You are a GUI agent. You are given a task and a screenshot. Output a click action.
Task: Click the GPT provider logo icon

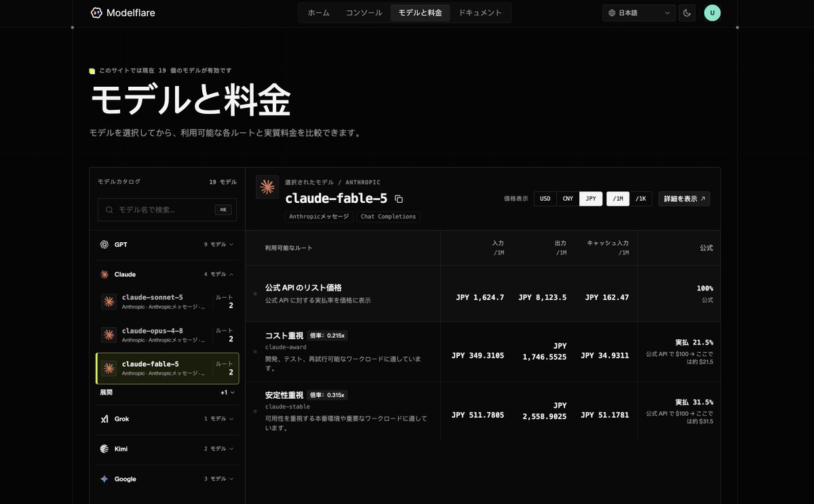coord(104,244)
